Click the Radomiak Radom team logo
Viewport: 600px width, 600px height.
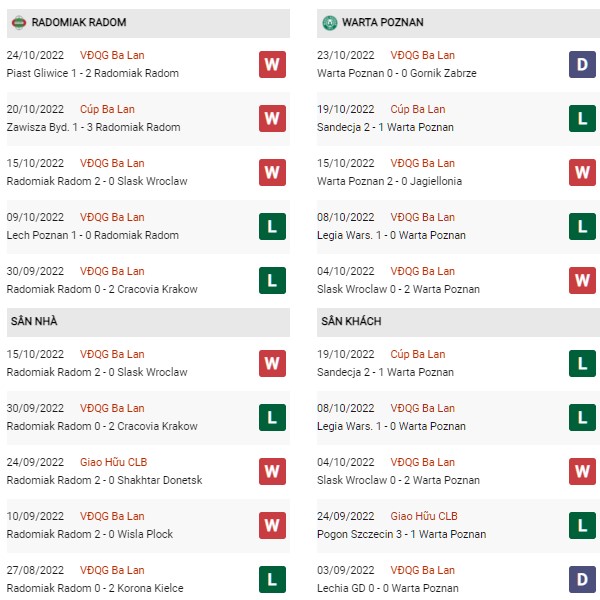[18, 22]
